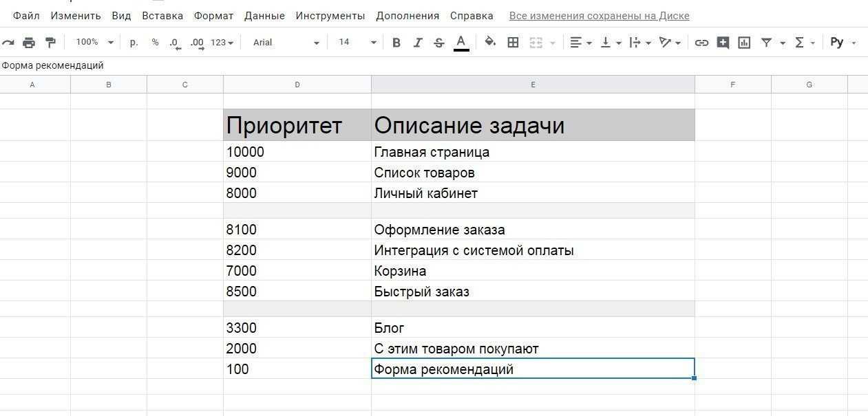Toggle italic text formatting
Image resolution: width=868 pixels, height=416 pixels.
[417, 43]
